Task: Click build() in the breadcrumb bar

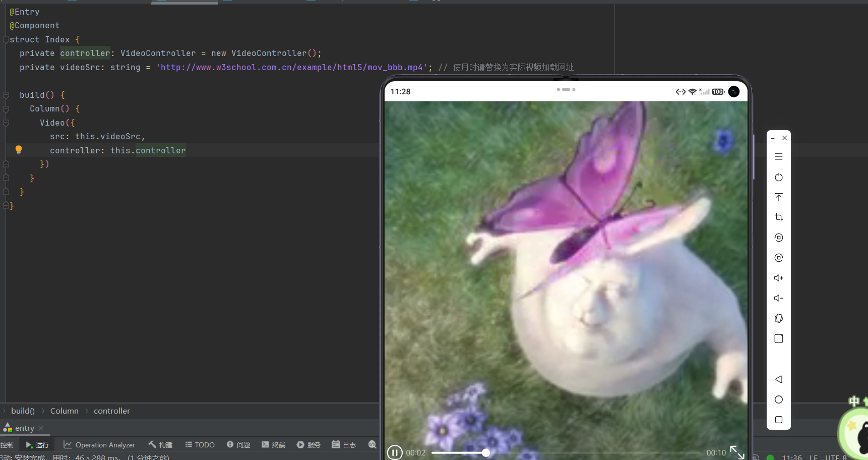Action: tap(23, 411)
